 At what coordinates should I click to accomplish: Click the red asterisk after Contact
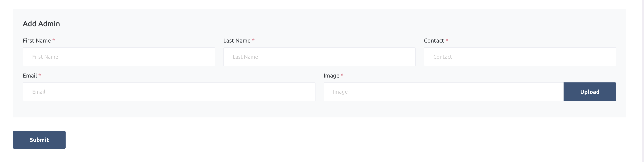[447, 40]
